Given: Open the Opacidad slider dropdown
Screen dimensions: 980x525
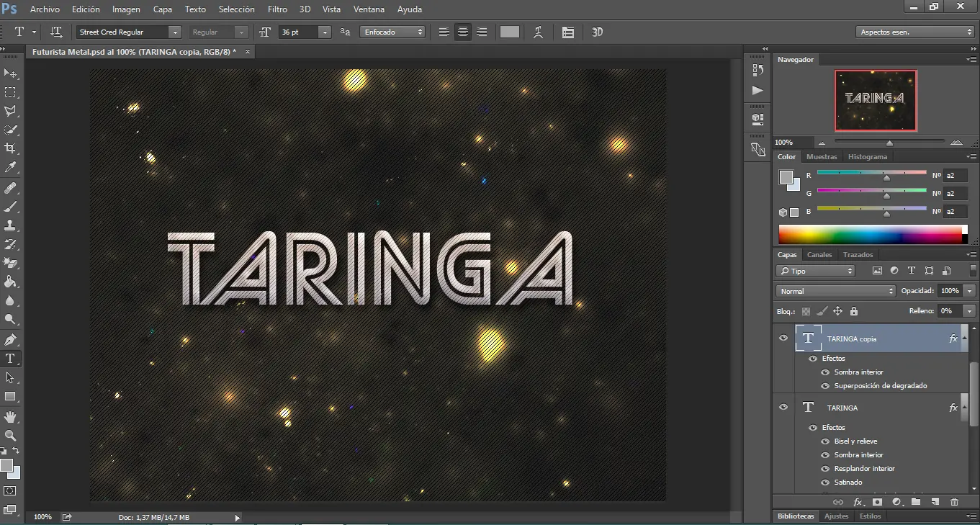Looking at the screenshot, I should coord(970,291).
